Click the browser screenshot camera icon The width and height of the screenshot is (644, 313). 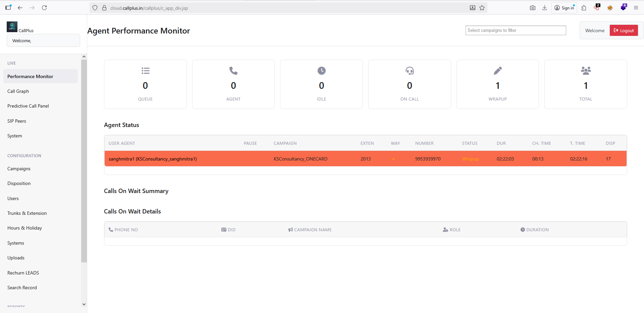[x=532, y=7]
